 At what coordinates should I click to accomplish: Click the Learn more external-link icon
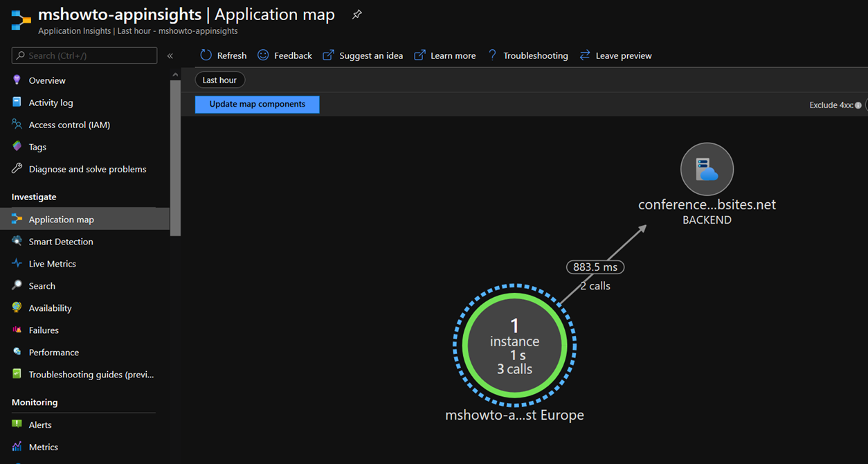(x=419, y=55)
